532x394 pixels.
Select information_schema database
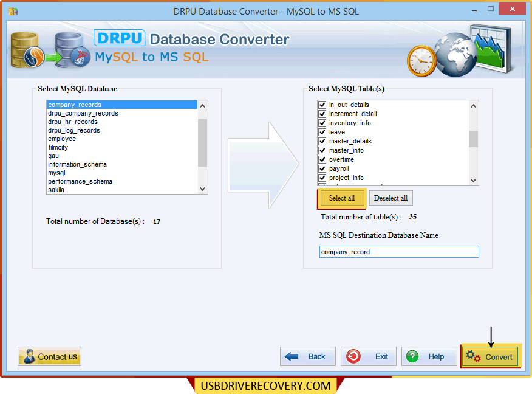pos(122,164)
